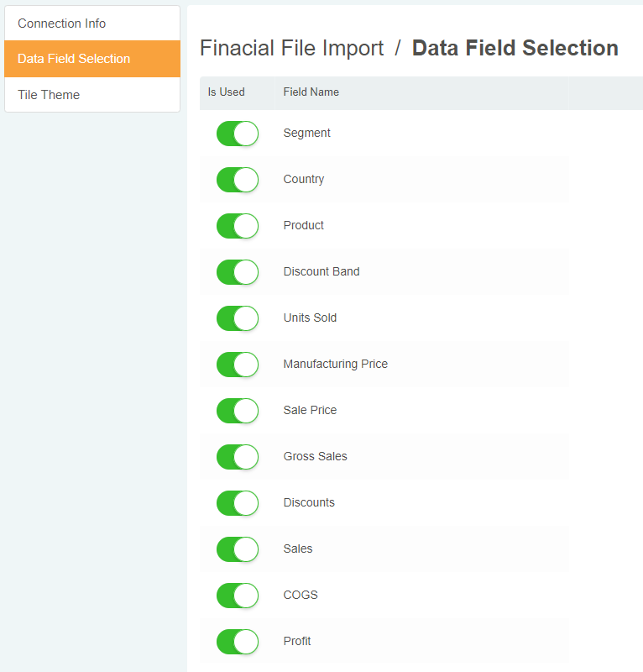The image size is (643, 672).
Task: Toggle the Discounts field switch
Action: [237, 503]
